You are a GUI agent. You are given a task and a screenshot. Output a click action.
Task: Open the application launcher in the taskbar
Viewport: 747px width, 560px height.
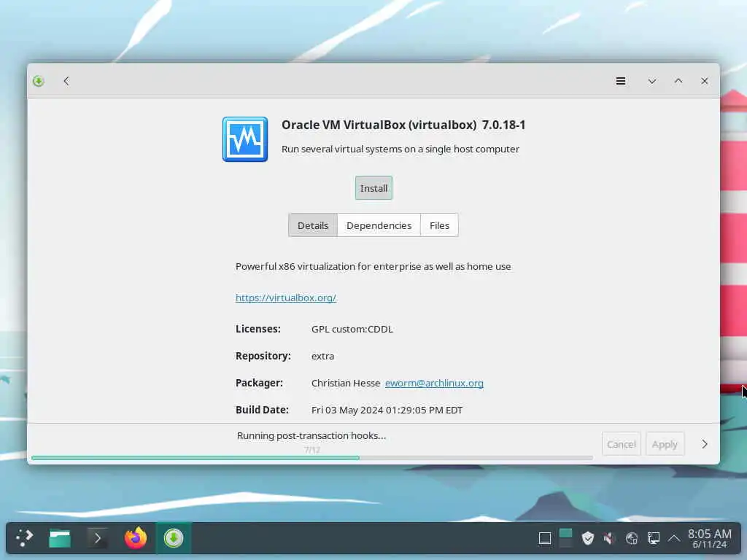tap(24, 538)
